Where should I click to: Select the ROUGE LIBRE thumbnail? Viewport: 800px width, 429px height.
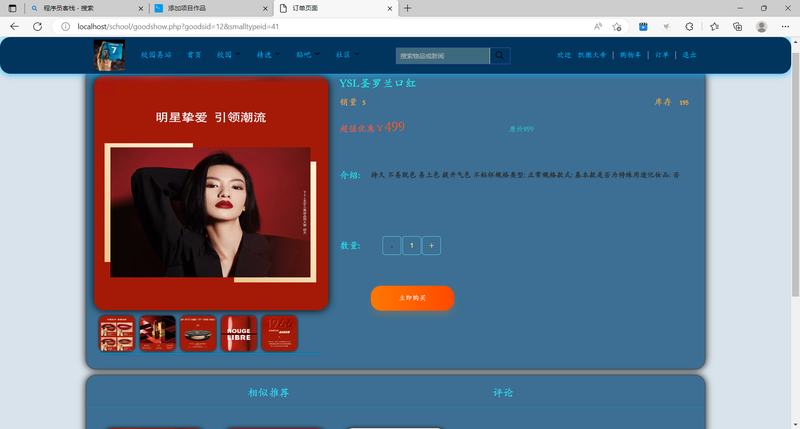[239, 333]
